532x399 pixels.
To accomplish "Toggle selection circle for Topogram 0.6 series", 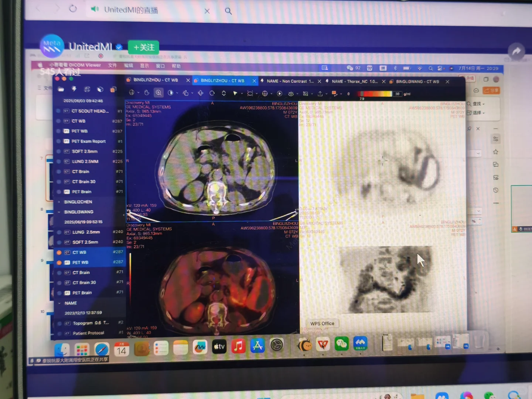I will 59,323.
